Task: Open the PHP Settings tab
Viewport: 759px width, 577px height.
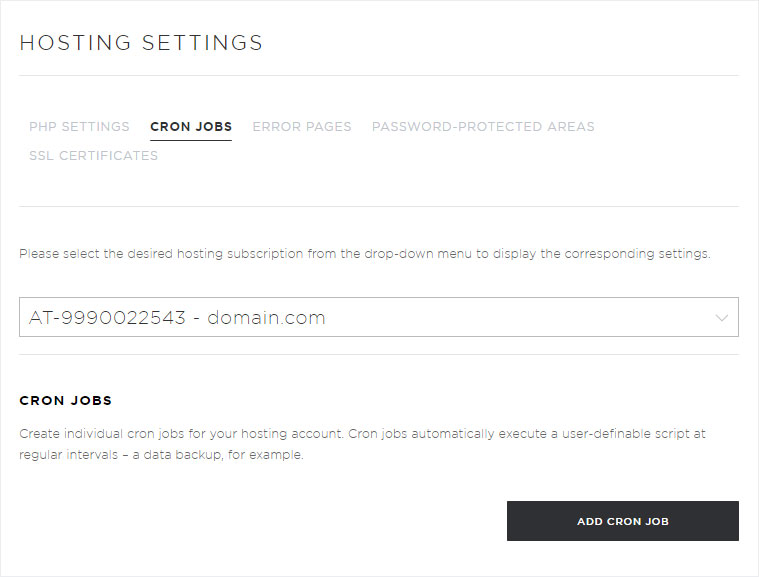Action: point(79,127)
